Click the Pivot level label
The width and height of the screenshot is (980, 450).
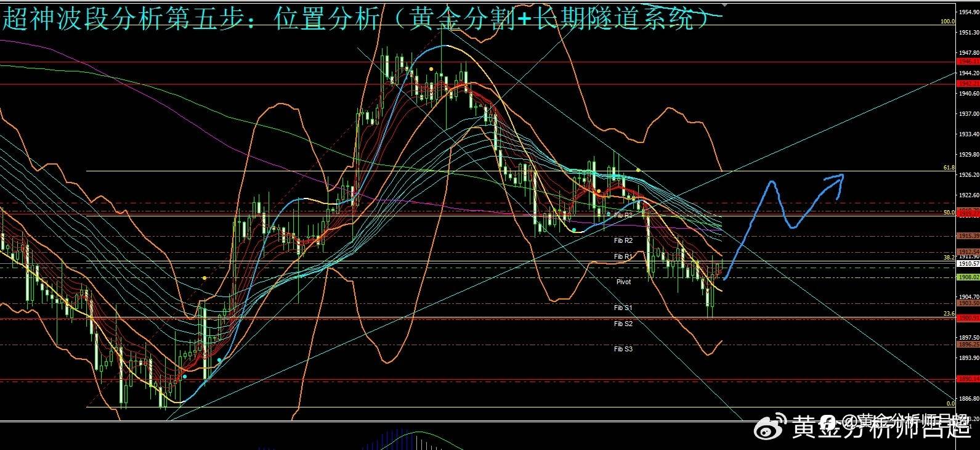tap(623, 282)
